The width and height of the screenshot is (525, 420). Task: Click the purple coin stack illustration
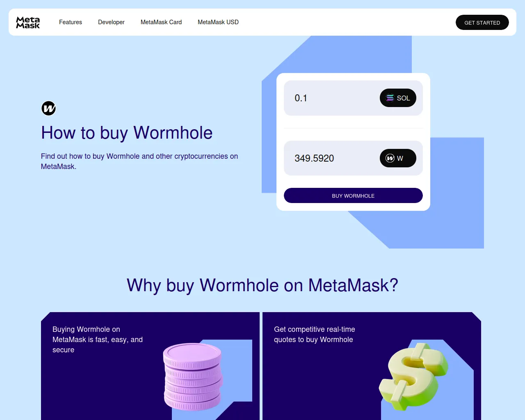point(193,377)
